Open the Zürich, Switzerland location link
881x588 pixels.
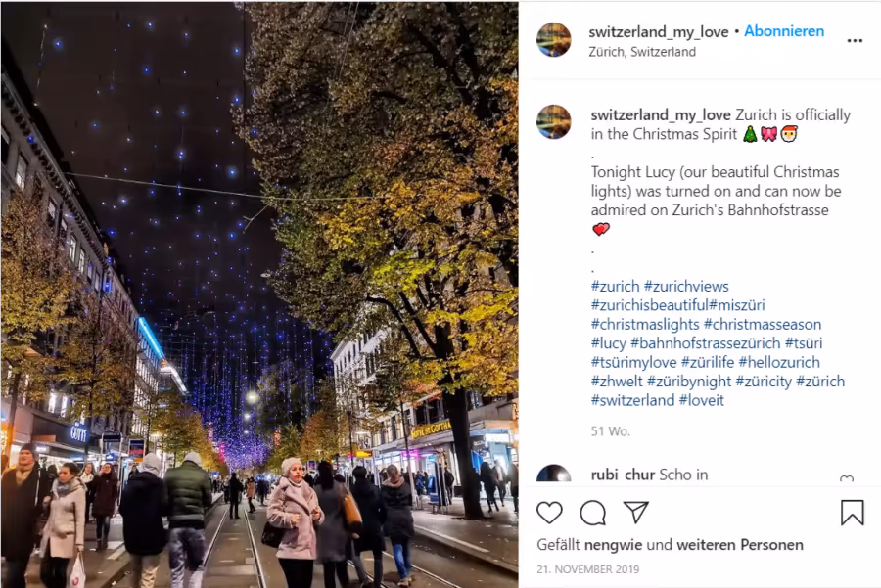tap(642, 52)
